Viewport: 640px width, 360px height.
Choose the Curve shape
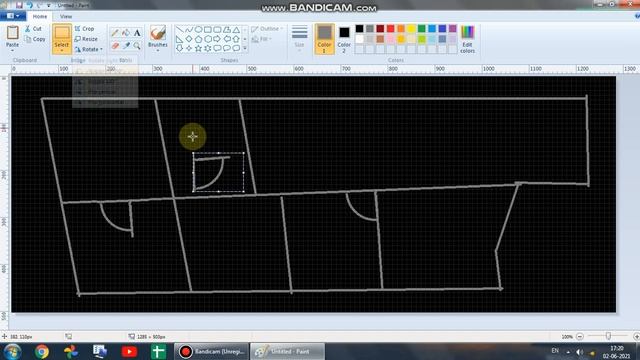[189, 30]
